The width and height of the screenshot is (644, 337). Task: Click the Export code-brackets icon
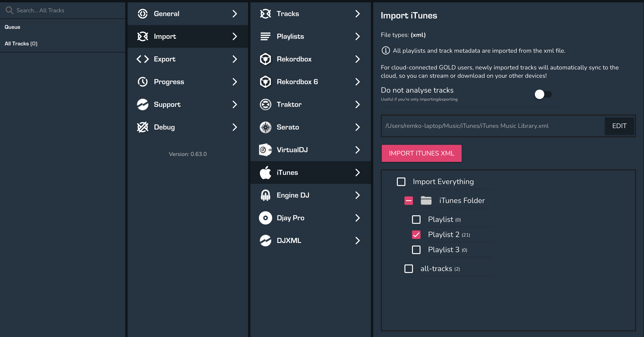pyautogui.click(x=143, y=59)
